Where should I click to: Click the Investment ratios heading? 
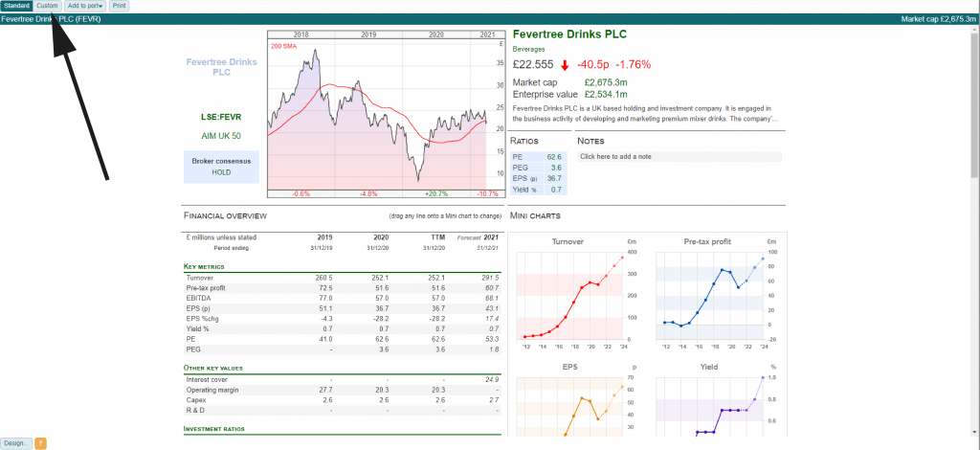213,429
